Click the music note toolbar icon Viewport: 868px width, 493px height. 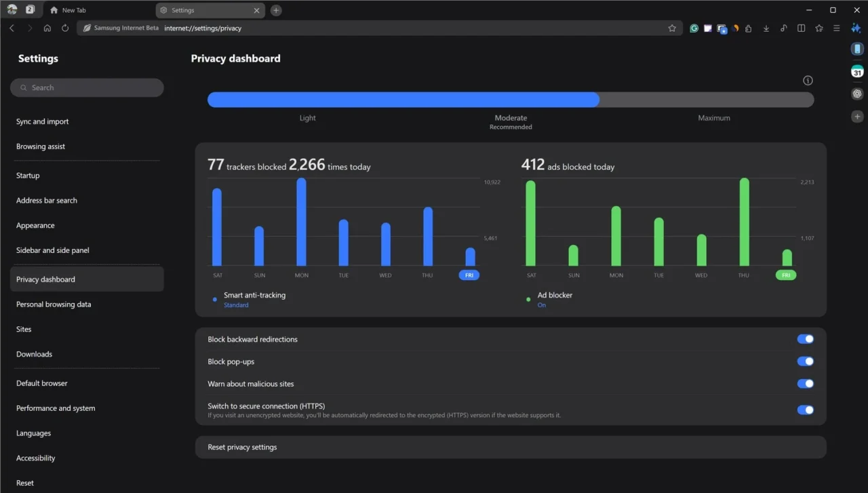coord(783,28)
